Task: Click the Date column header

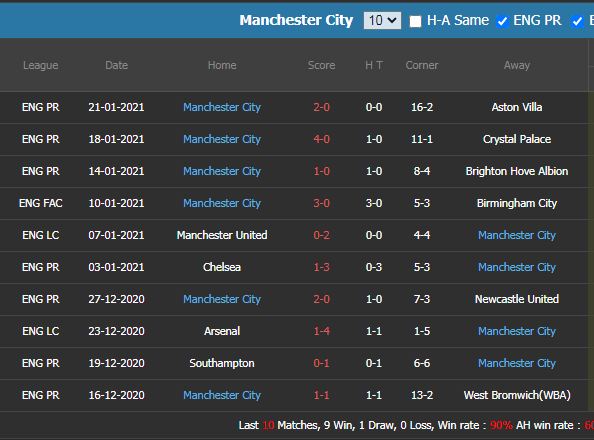Action: tap(116, 65)
